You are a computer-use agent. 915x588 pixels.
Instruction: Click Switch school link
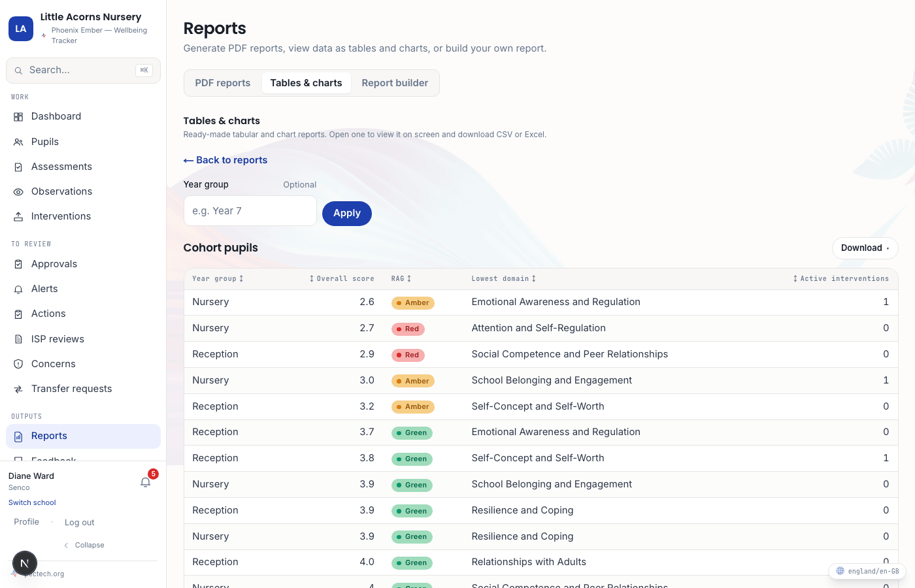tap(32, 503)
